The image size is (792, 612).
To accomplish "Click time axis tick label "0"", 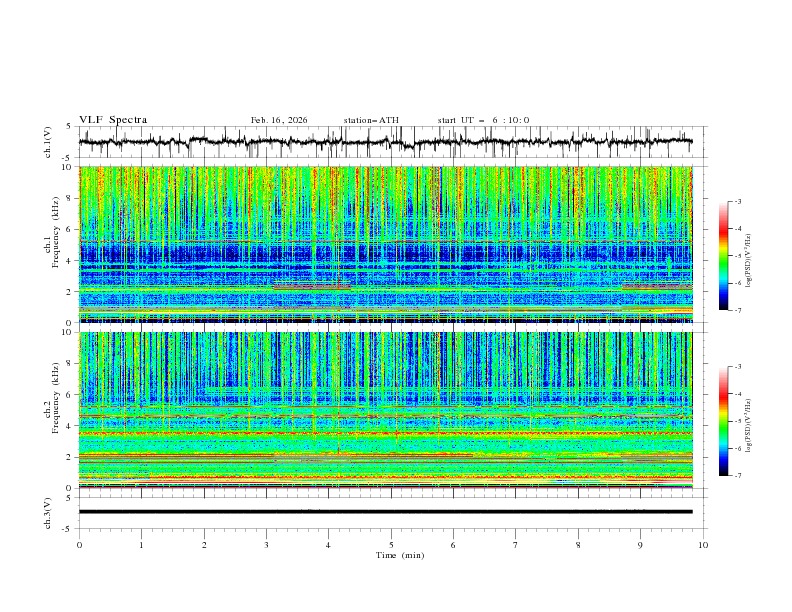I will [x=79, y=545].
